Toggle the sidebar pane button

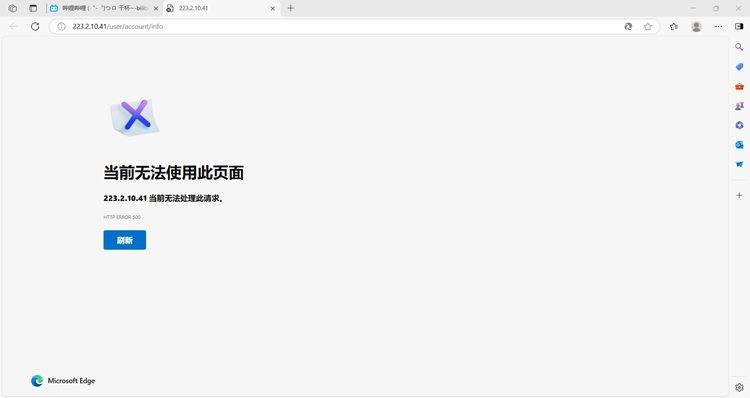coord(739,26)
